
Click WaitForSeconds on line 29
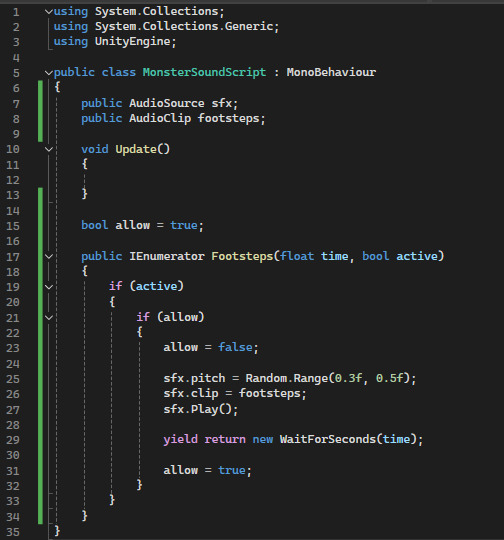[328, 439]
